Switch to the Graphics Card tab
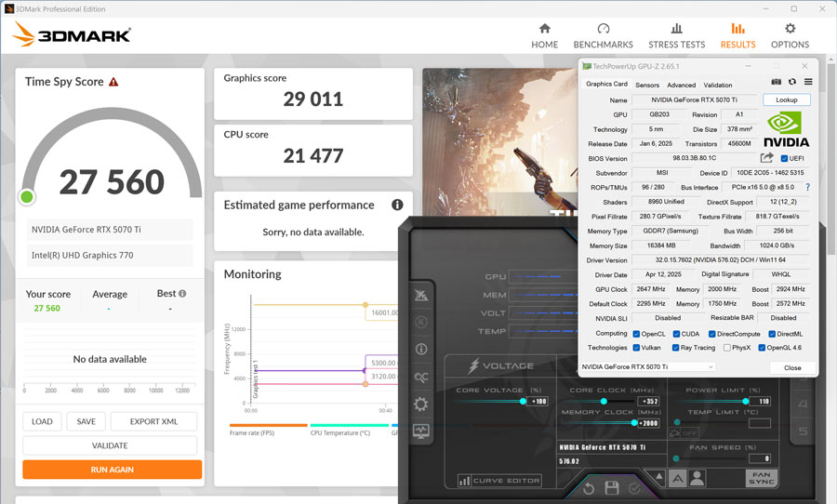This screenshot has width=837, height=504. point(606,84)
